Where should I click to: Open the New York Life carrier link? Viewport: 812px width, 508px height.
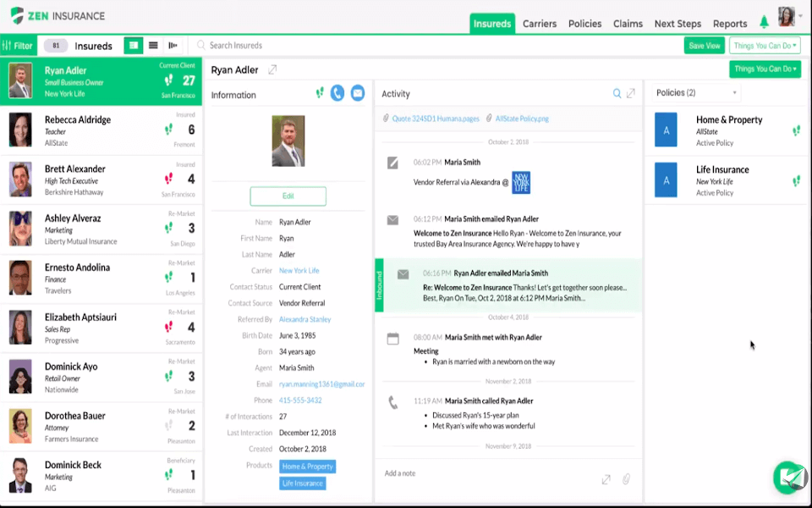click(x=299, y=271)
